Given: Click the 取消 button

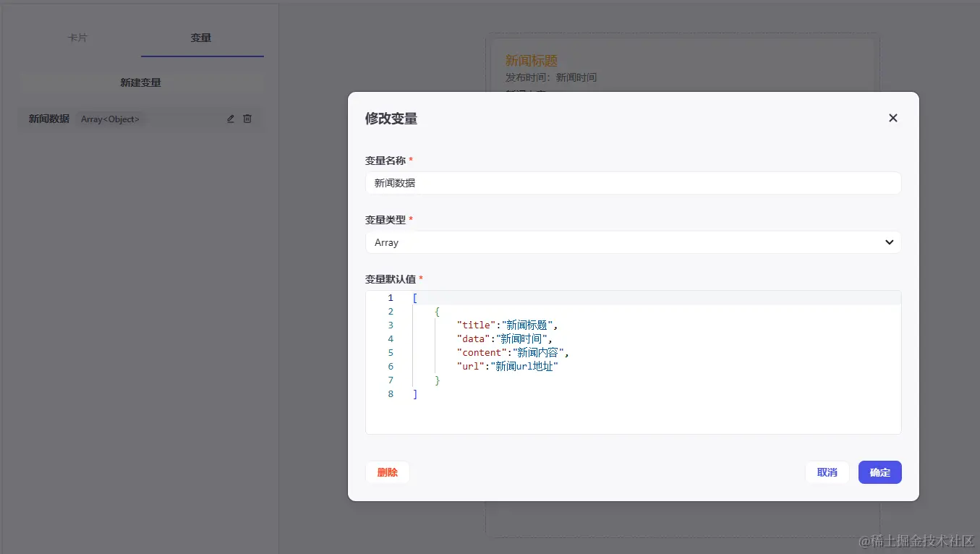Looking at the screenshot, I should (x=827, y=472).
